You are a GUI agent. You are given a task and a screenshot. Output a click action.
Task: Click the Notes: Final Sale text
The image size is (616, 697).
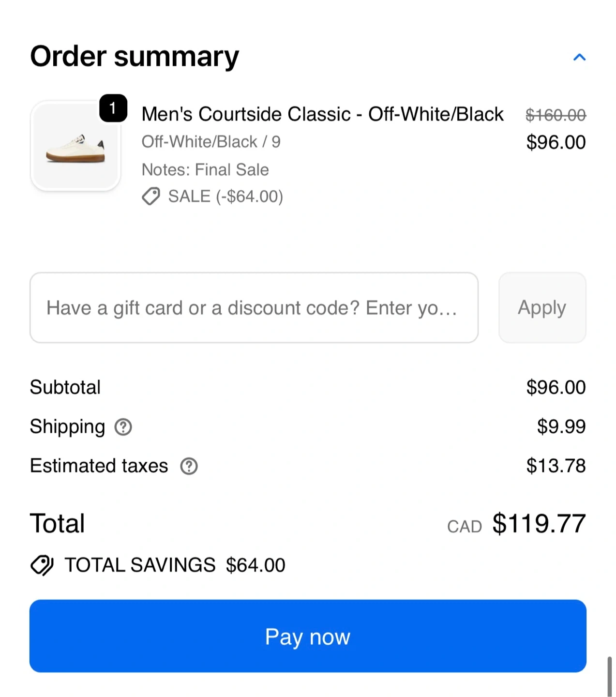coord(205,170)
